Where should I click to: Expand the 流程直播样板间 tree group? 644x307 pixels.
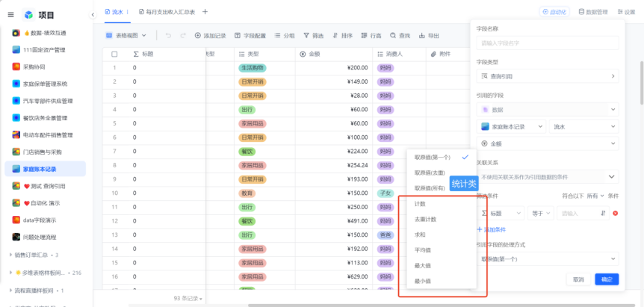[10, 291]
